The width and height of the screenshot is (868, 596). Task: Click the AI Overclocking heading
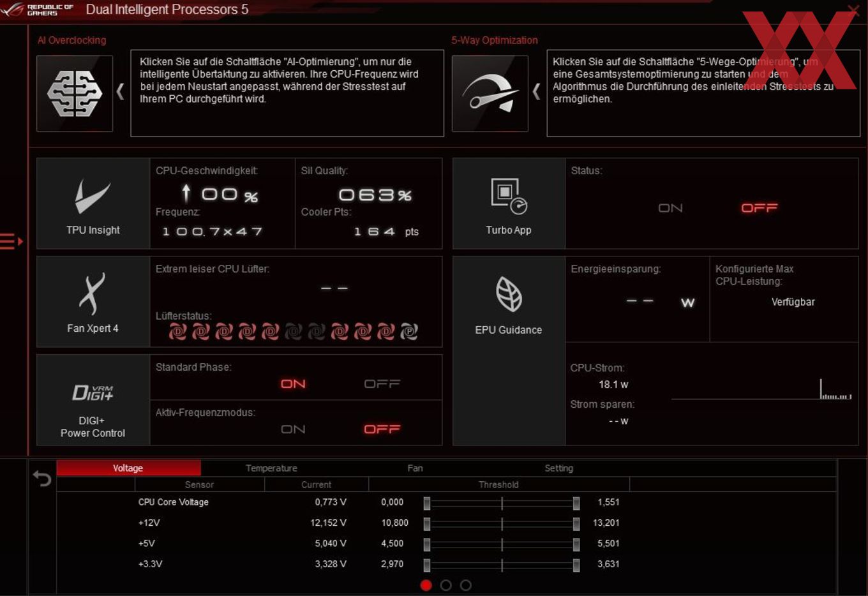tap(71, 40)
